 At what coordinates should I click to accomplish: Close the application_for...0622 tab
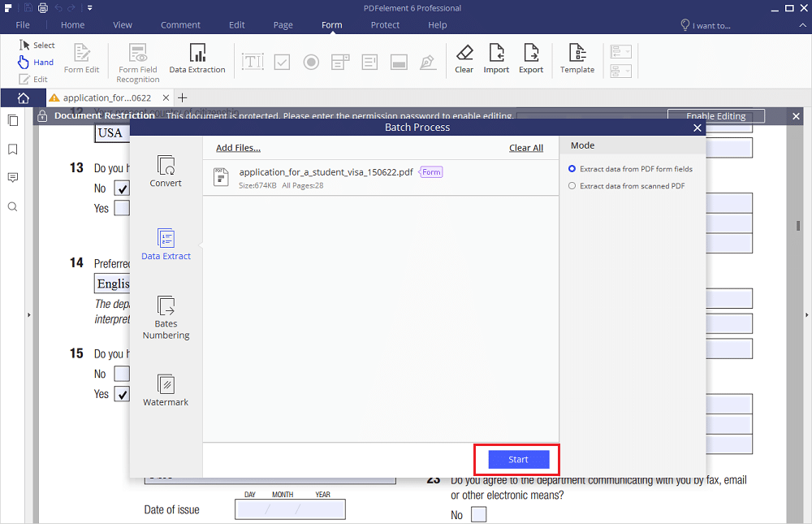coord(166,98)
